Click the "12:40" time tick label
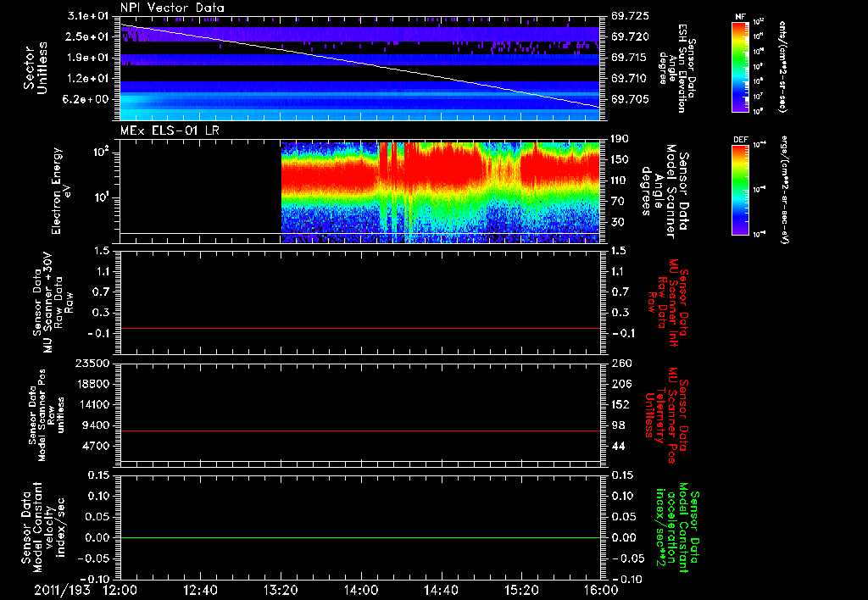 tap(200, 590)
